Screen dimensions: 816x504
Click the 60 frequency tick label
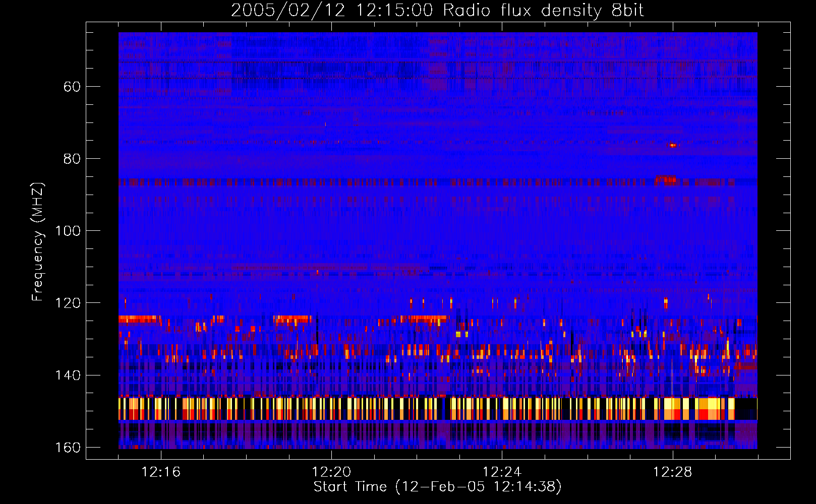(x=72, y=87)
